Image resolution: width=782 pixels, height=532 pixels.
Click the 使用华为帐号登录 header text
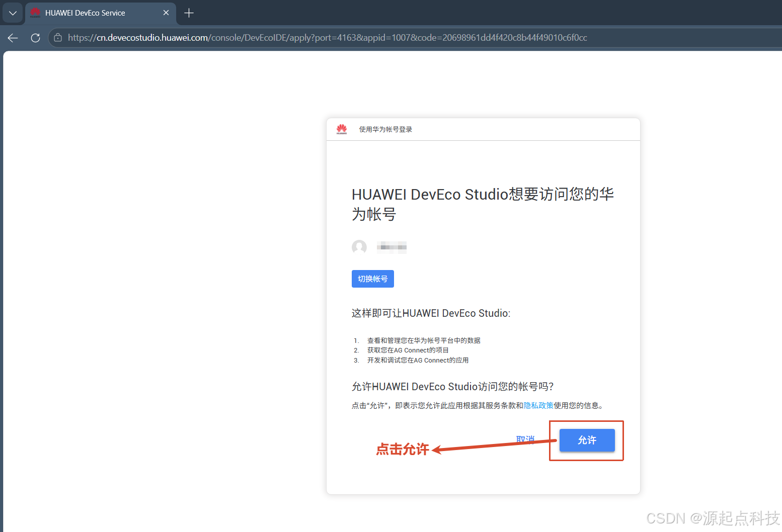pyautogui.click(x=385, y=129)
